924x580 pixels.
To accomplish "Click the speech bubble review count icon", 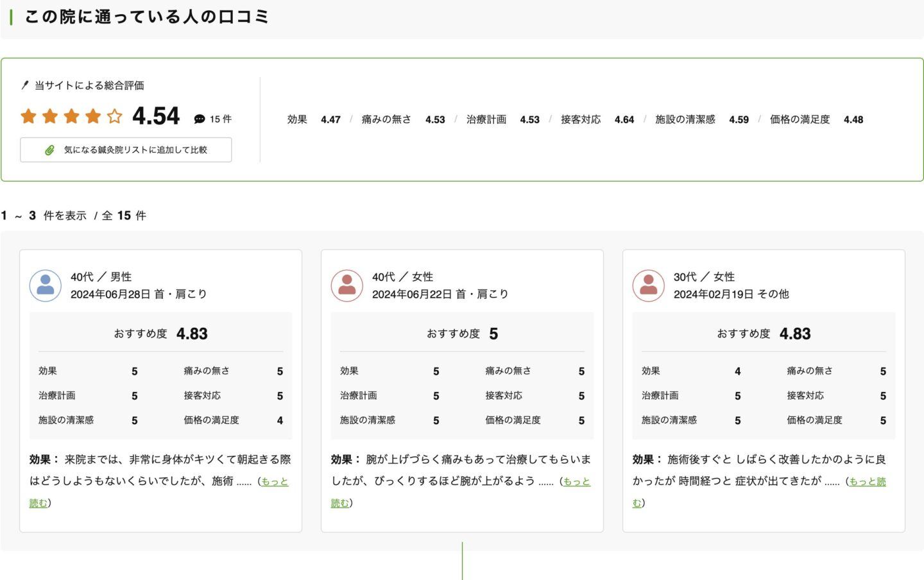I will (x=200, y=119).
